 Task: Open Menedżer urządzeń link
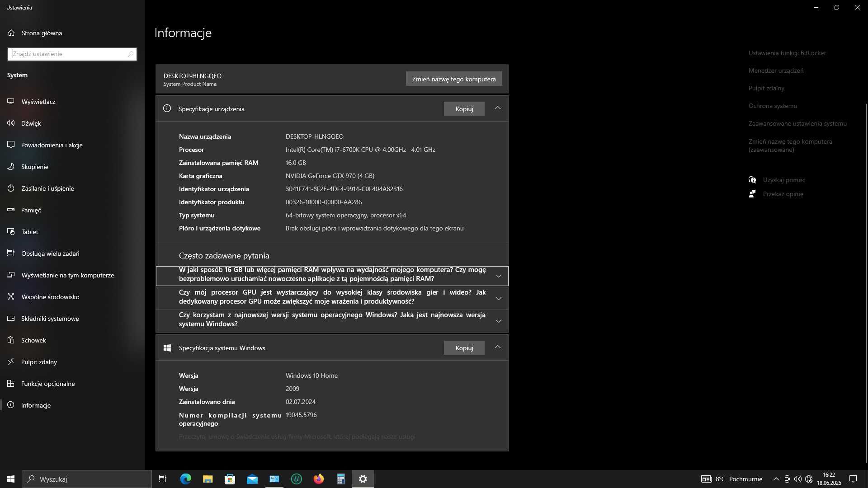pos(776,70)
